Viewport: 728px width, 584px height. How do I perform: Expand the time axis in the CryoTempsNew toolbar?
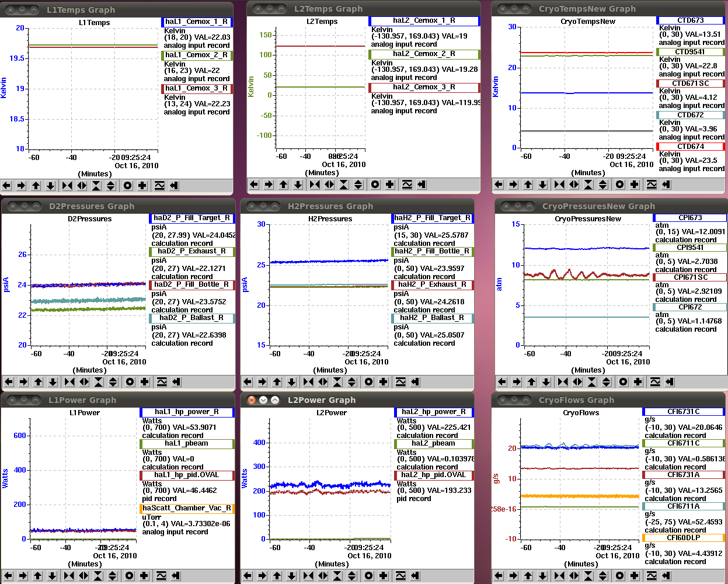point(574,185)
